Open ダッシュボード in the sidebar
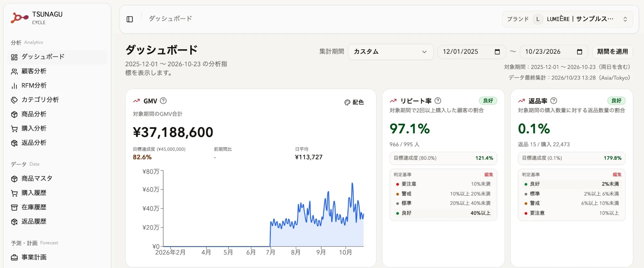 57,57
